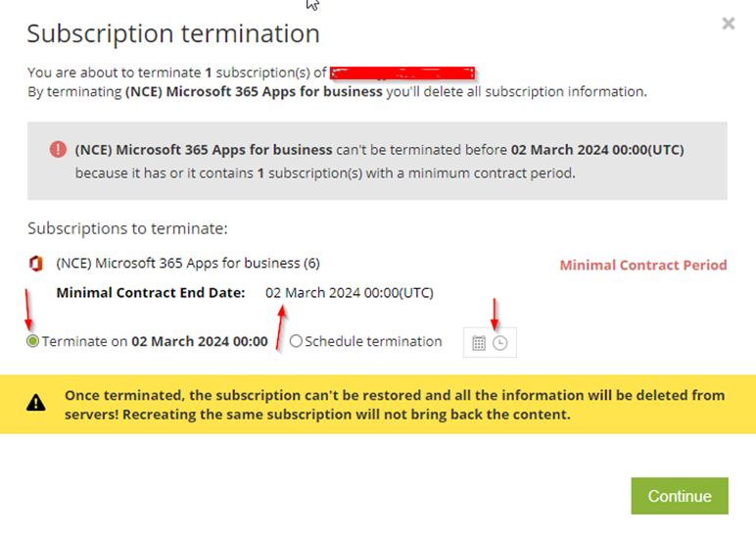Open the clock time picker icon
Viewport: 756px width, 542px height.
(500, 343)
